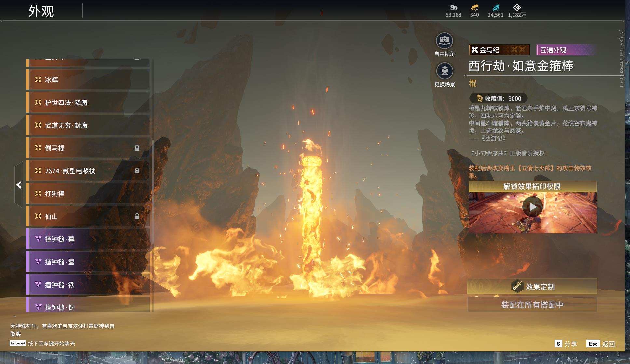Image resolution: width=630 pixels, height=364 pixels.
Task: Click the diamond currency icon showing 1,182万
Action: [517, 7]
